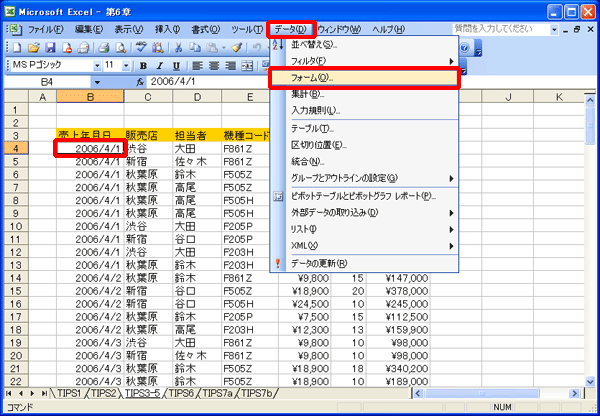Merge and center cells icon
Viewport: 600px width, 416px height.
pyautogui.click(x=247, y=66)
